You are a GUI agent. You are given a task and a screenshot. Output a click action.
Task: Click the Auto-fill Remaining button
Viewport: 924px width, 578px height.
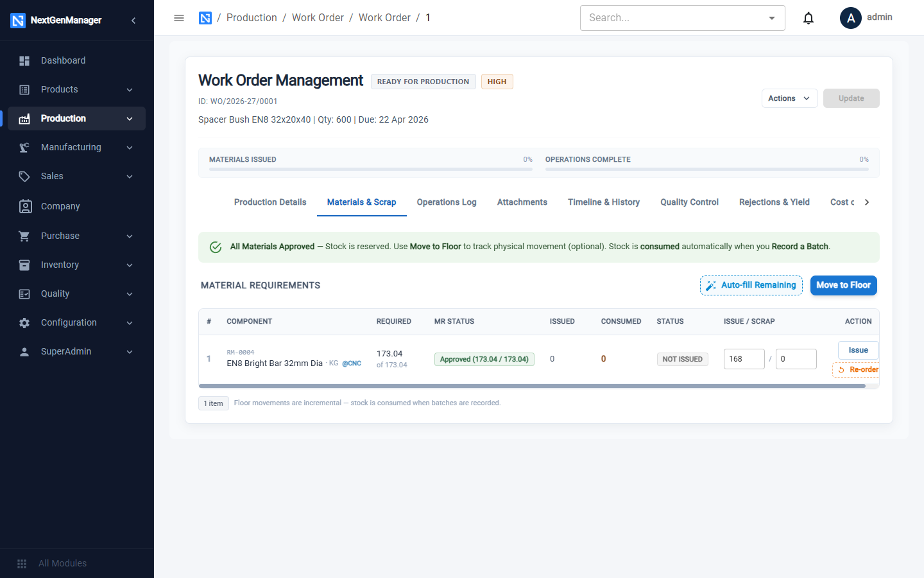point(751,285)
